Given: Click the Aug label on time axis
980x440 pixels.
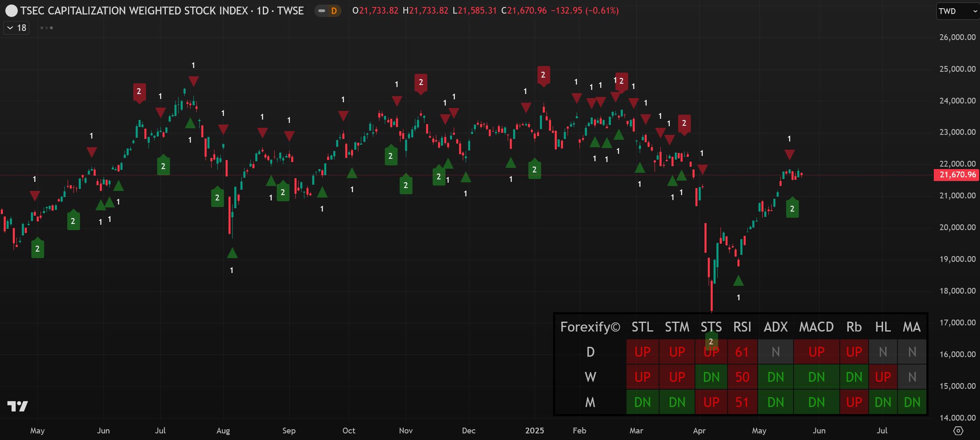Looking at the screenshot, I should (223, 431).
